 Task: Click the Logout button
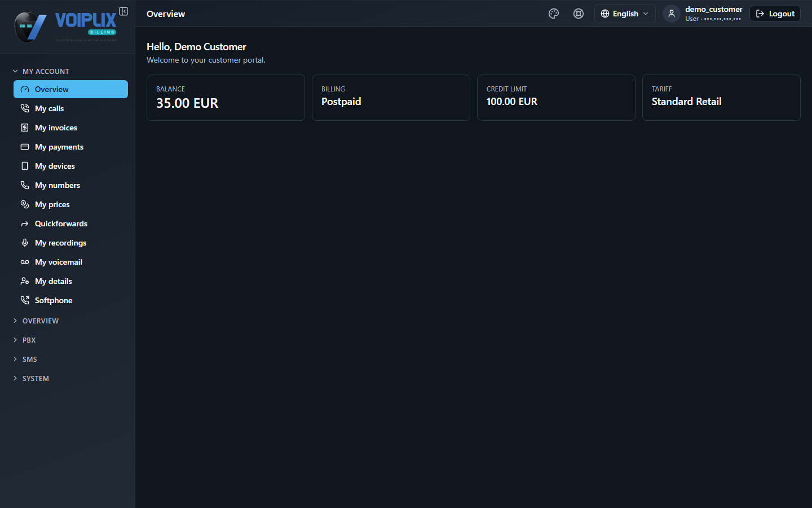tap(775, 14)
